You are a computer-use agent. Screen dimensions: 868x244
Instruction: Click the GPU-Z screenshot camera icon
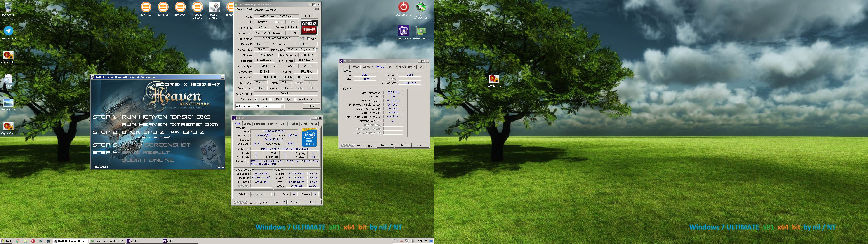click(x=317, y=9)
